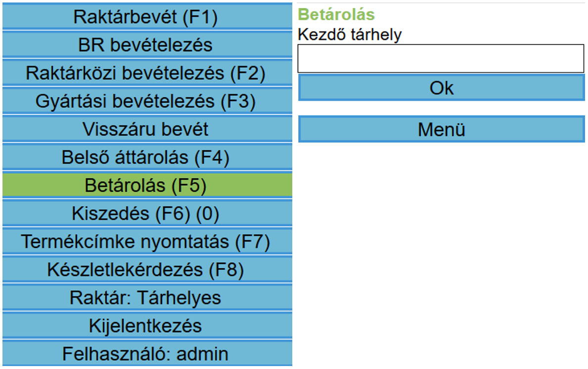
Task: Log out via Kijelentkezés
Action: coord(147,326)
